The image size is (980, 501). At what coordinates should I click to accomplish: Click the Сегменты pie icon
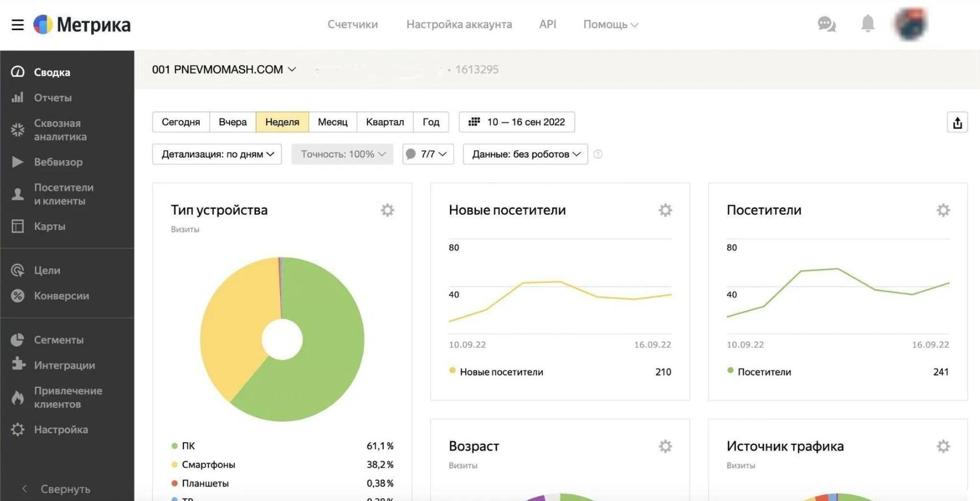(18, 340)
